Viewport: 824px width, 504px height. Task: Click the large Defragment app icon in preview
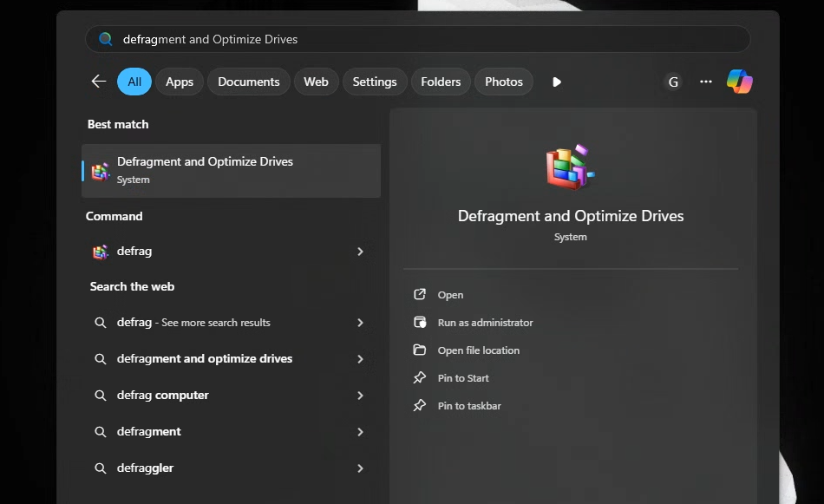[570, 168]
